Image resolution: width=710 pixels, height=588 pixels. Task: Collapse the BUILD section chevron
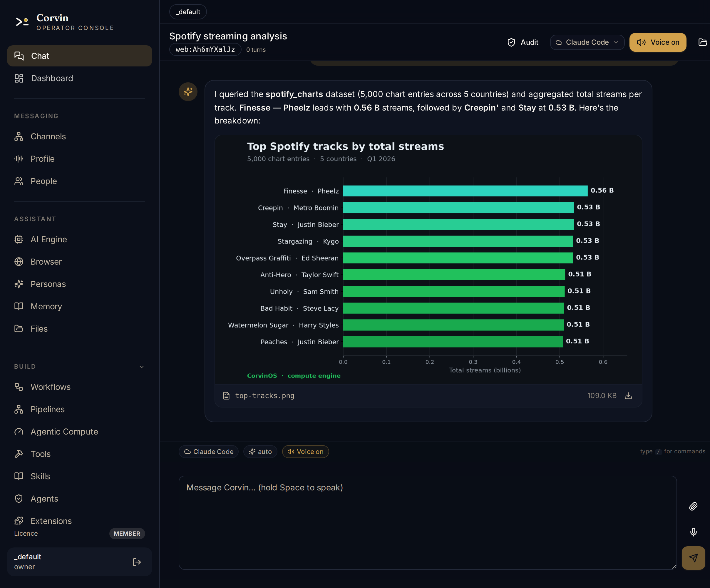pyautogui.click(x=142, y=367)
